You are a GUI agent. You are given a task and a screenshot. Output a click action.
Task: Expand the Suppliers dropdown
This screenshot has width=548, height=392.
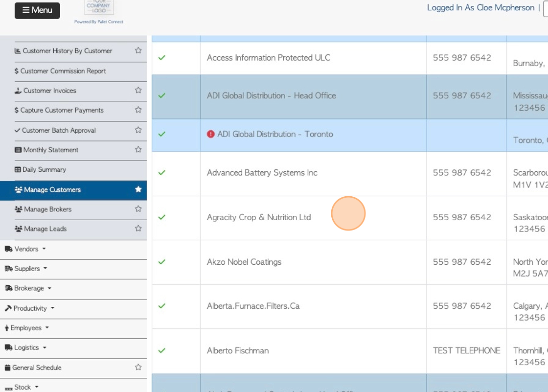26,269
